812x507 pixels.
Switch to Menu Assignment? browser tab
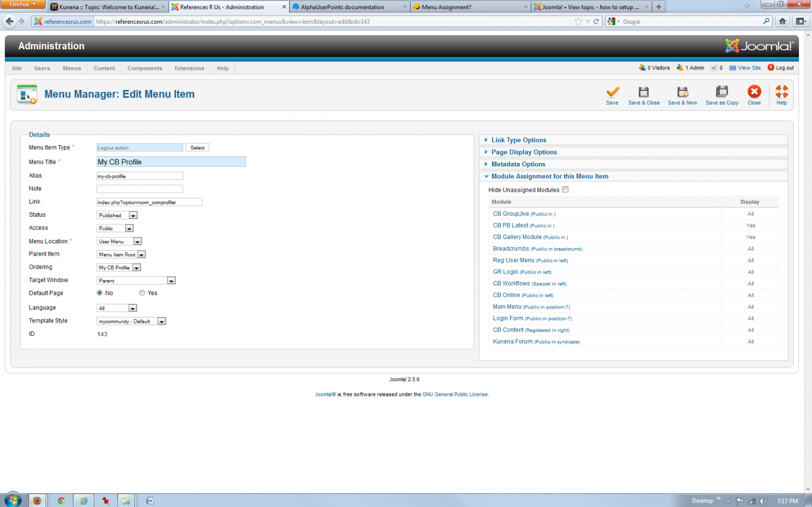tap(470, 7)
